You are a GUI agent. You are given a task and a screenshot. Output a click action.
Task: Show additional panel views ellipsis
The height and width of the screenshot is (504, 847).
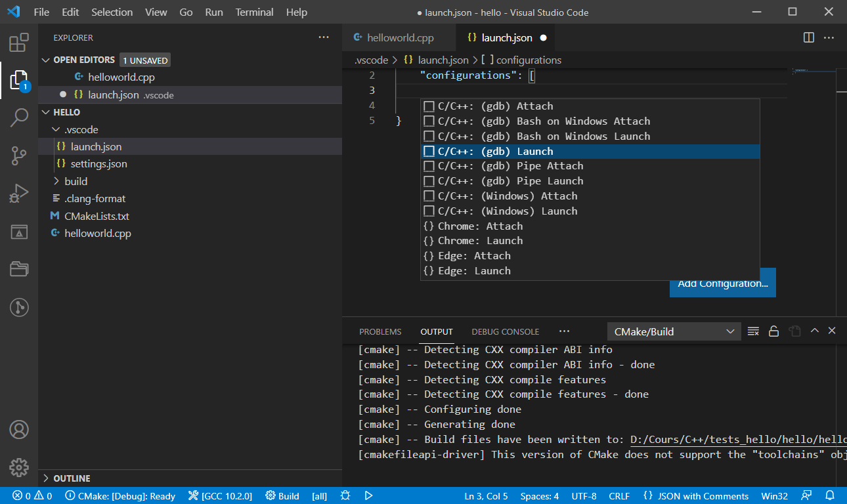[x=564, y=331]
